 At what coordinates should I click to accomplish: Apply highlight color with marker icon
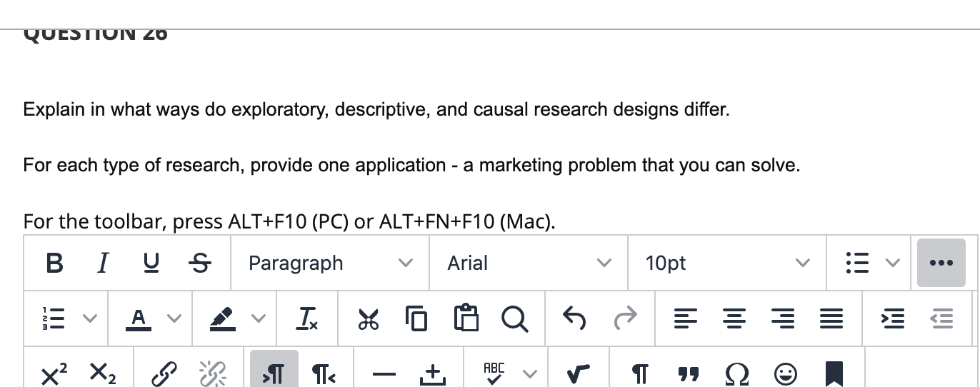coord(221,319)
